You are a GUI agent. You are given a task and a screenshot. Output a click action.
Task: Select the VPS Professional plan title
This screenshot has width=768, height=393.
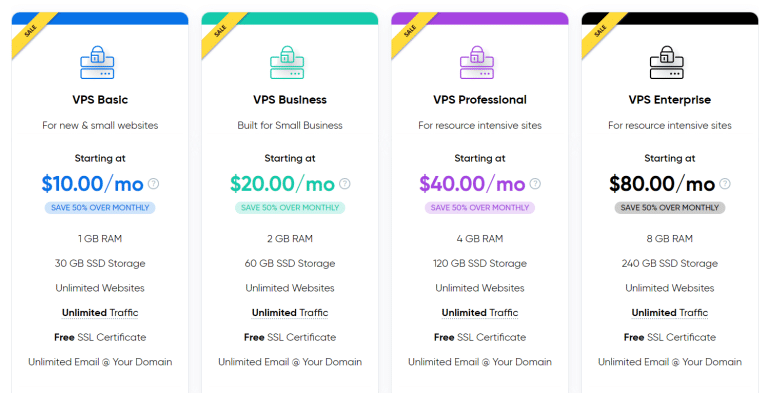coord(480,100)
